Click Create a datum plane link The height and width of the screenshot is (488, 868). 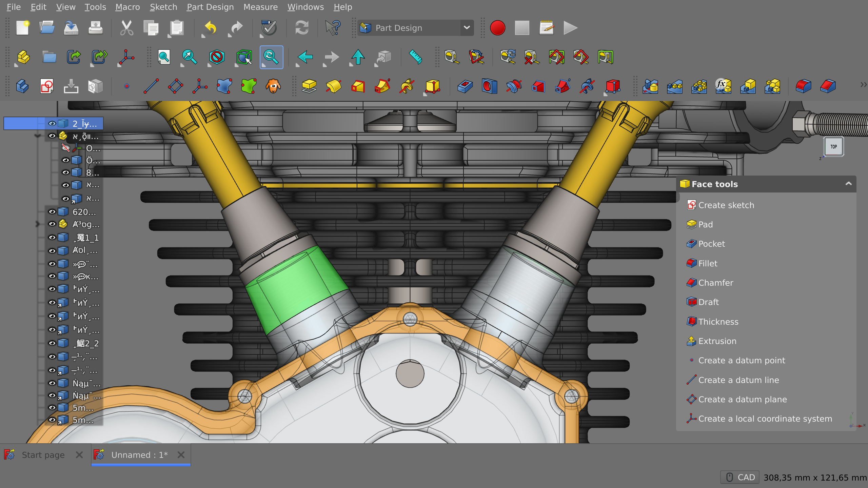click(x=742, y=399)
